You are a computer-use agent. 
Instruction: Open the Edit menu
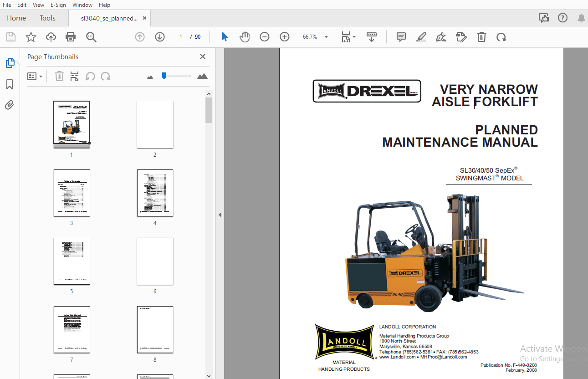point(22,5)
